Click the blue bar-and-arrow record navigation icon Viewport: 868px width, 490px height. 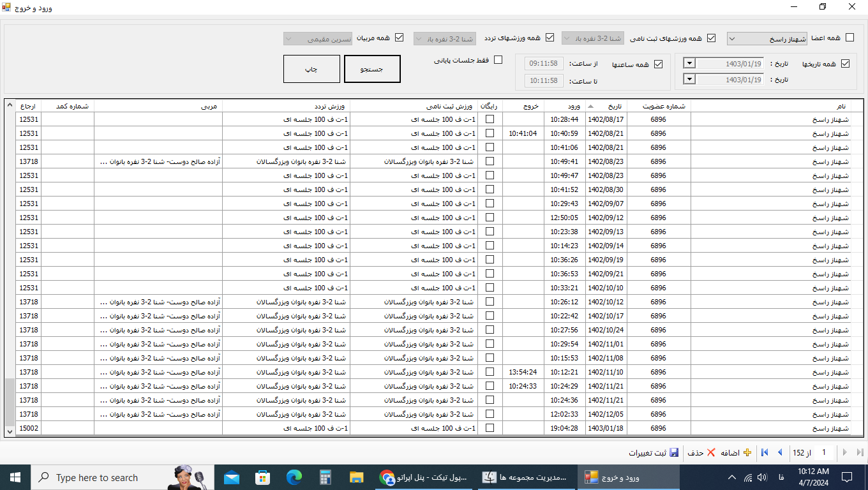coord(765,452)
